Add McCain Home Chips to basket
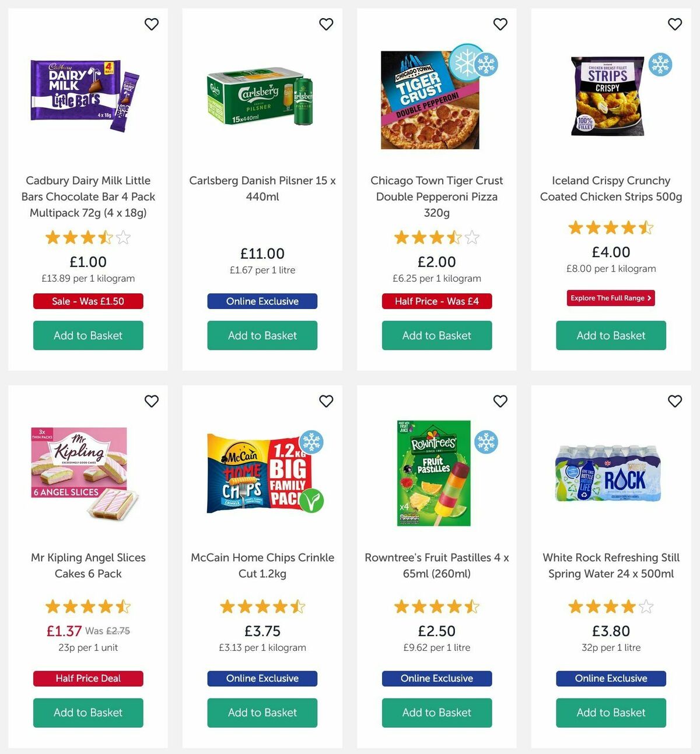The width and height of the screenshot is (700, 754). point(262,713)
